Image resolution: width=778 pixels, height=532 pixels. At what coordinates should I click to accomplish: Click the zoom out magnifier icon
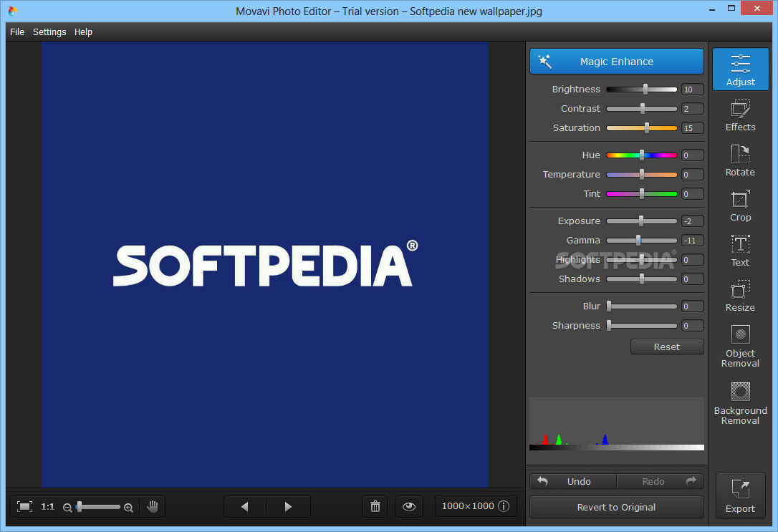click(67, 507)
